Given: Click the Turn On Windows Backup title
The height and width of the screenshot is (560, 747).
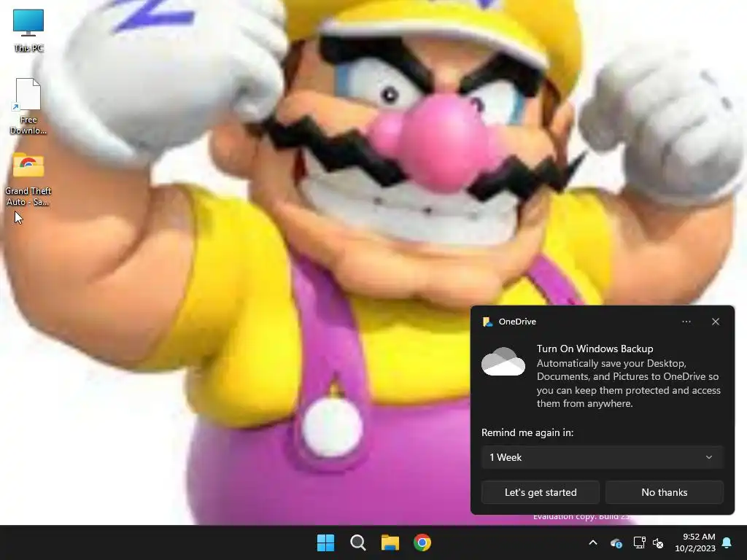Looking at the screenshot, I should point(595,349).
